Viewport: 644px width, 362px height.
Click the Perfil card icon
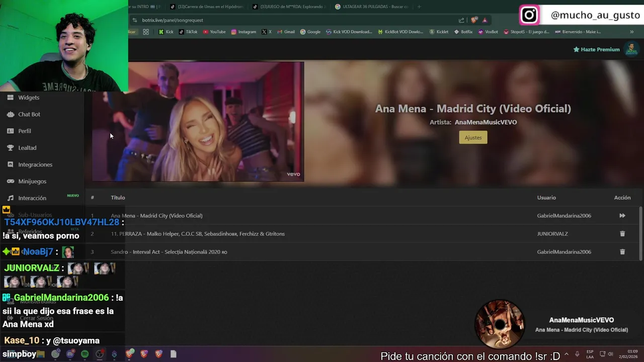coord(10,131)
